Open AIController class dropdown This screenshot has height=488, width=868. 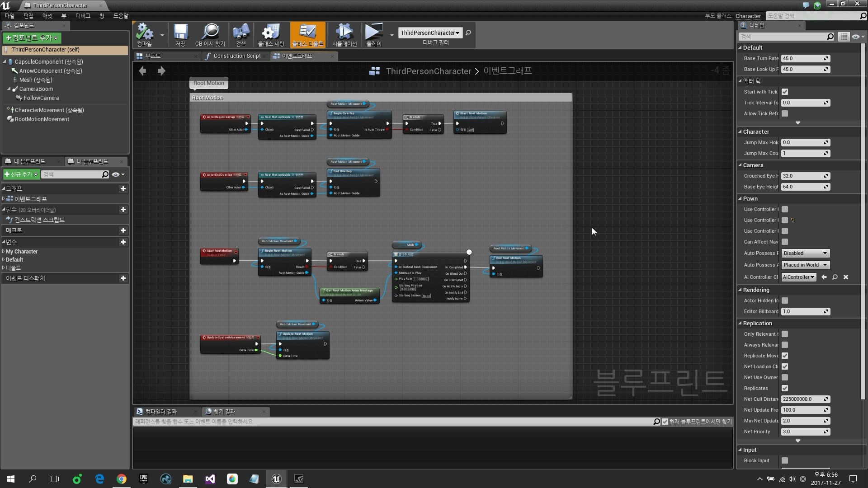click(x=799, y=277)
